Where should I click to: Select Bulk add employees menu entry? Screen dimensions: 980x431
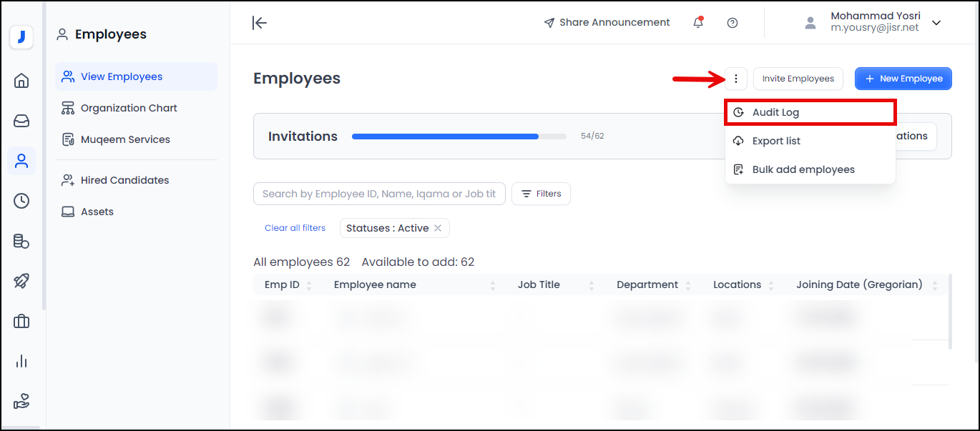[803, 169]
